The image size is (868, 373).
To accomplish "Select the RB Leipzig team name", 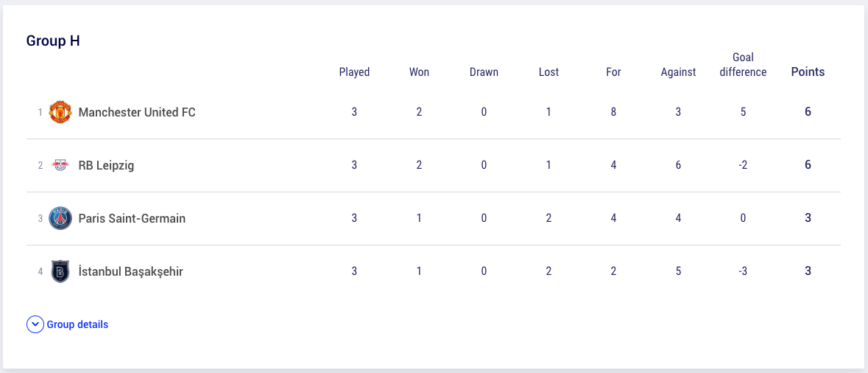I will (106, 166).
